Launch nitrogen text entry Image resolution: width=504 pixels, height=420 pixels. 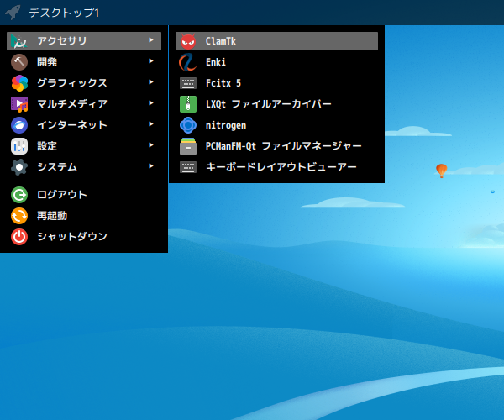tap(226, 125)
